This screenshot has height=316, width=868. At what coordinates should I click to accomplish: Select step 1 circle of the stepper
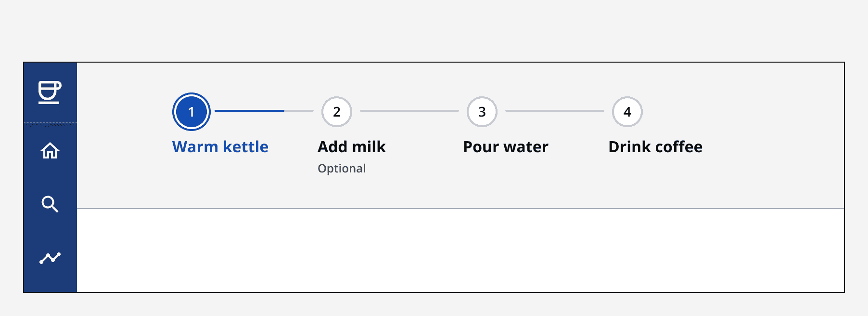(191, 111)
